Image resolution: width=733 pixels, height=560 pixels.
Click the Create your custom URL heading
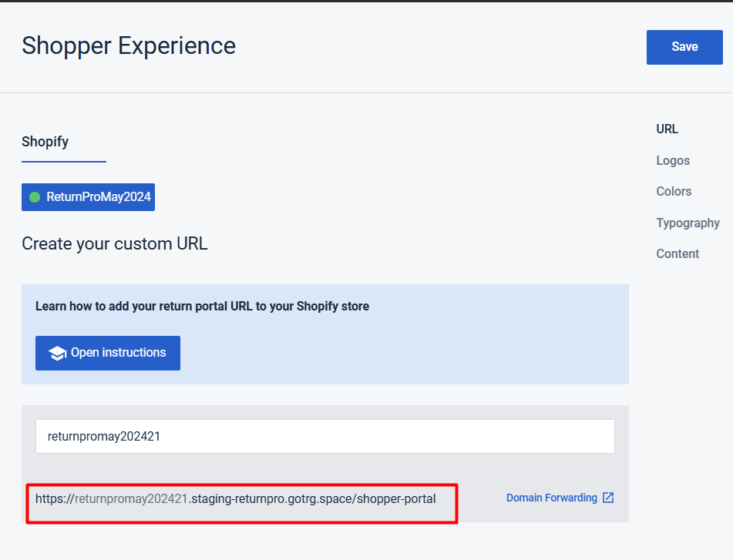coord(115,244)
